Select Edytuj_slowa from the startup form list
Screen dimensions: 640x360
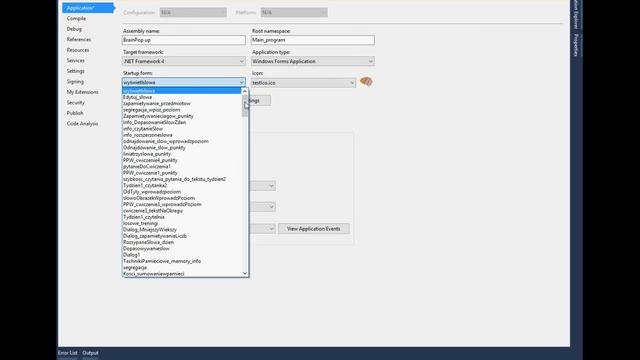click(182, 97)
